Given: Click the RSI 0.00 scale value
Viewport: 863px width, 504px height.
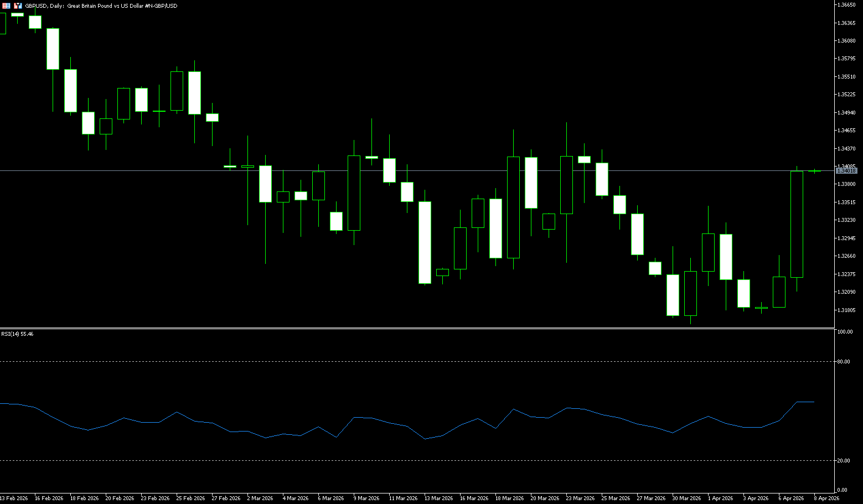Looking at the screenshot, I should [842, 490].
